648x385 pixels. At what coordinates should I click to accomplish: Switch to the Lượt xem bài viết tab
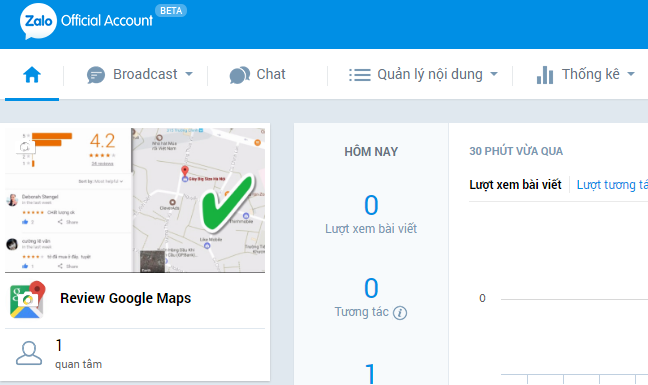tap(515, 185)
